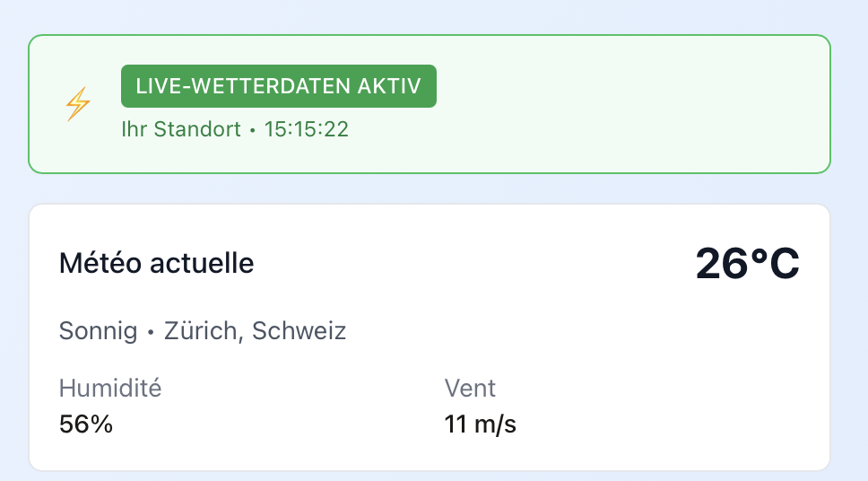Click the 11 m/s wind speed value
The image size is (868, 481).
(x=481, y=424)
